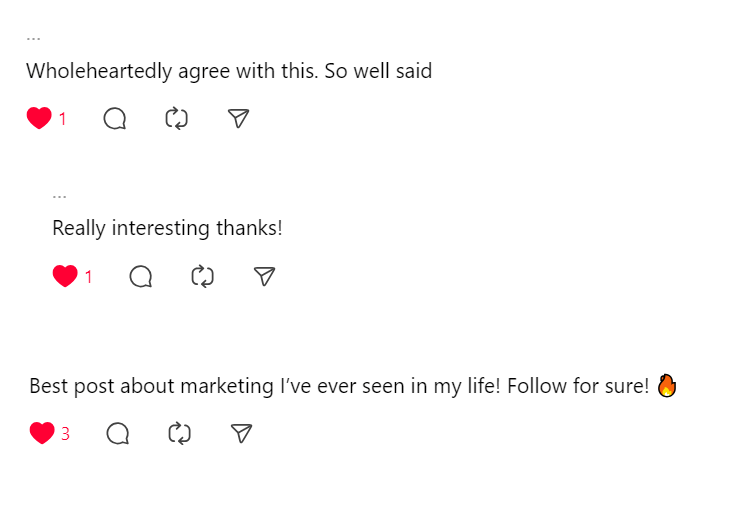Image resolution: width=754 pixels, height=512 pixels.
Task: Open like count beside 'Wholeheartedly agree' heart
Action: (x=63, y=119)
